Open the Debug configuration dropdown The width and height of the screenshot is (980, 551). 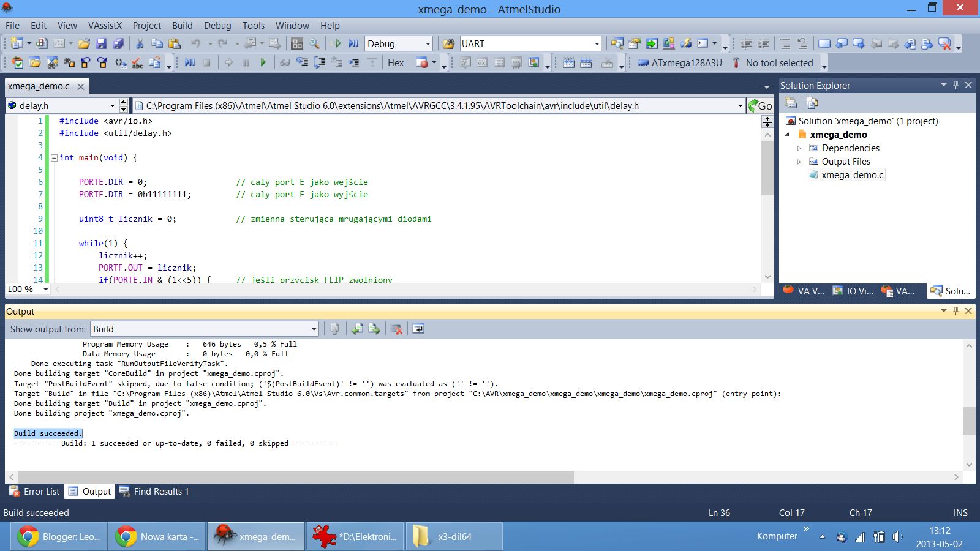[x=428, y=44]
